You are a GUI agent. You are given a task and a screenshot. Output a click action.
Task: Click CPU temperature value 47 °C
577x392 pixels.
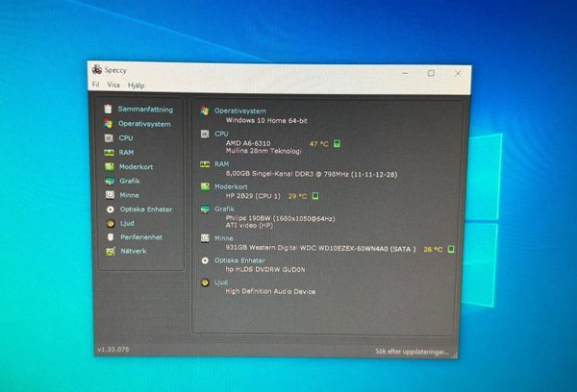click(x=318, y=144)
